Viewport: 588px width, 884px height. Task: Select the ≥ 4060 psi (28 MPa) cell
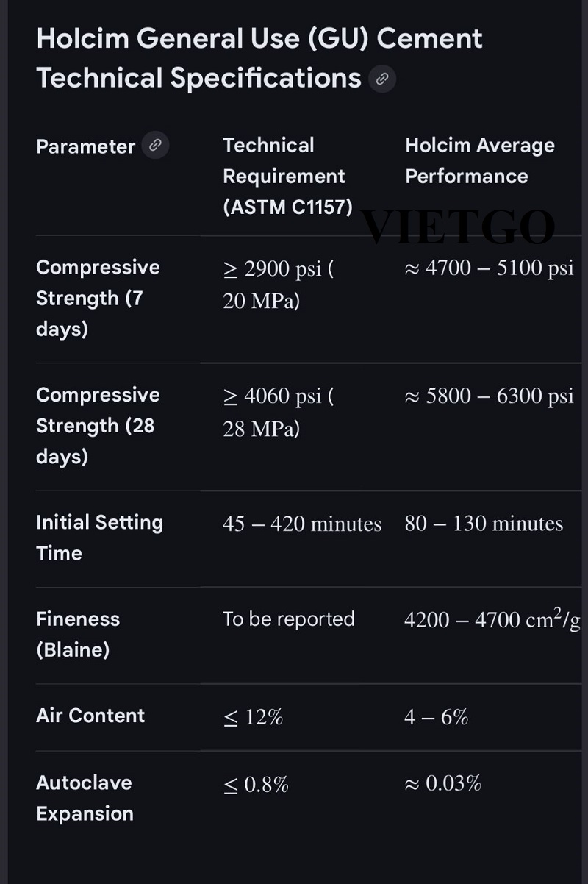(x=278, y=412)
